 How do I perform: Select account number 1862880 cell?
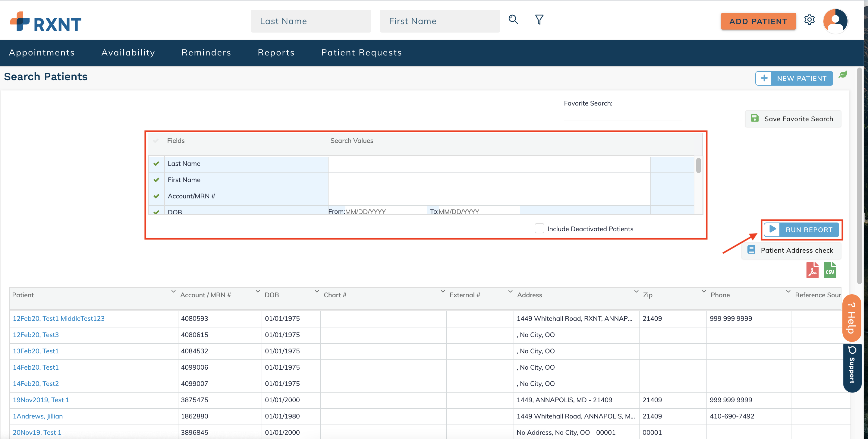(220, 416)
